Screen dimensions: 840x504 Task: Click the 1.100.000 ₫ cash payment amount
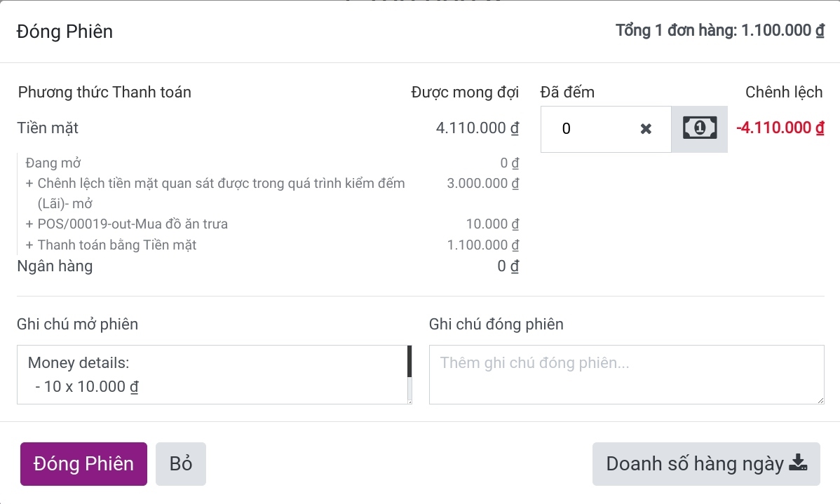[483, 245]
